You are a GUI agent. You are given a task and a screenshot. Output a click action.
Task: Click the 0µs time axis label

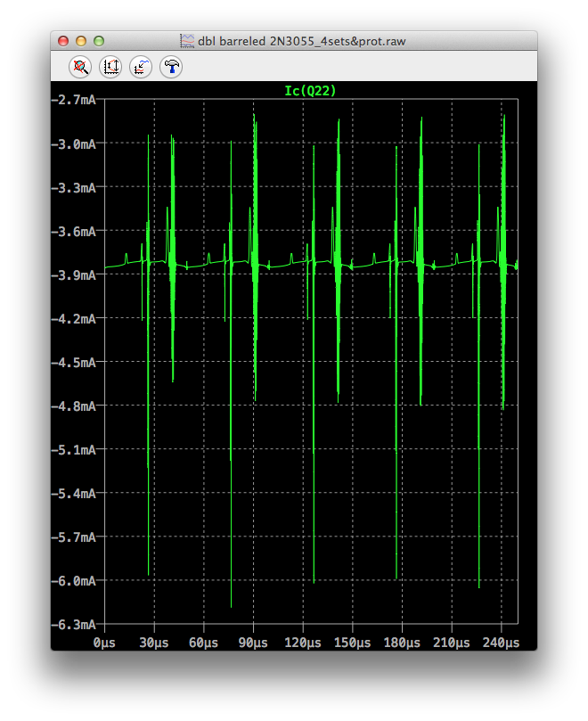104,643
